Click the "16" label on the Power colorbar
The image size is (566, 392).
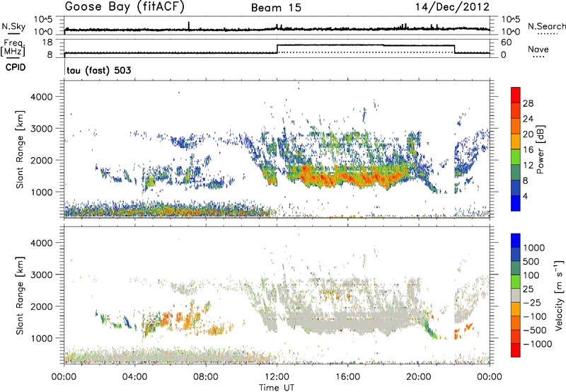click(528, 150)
